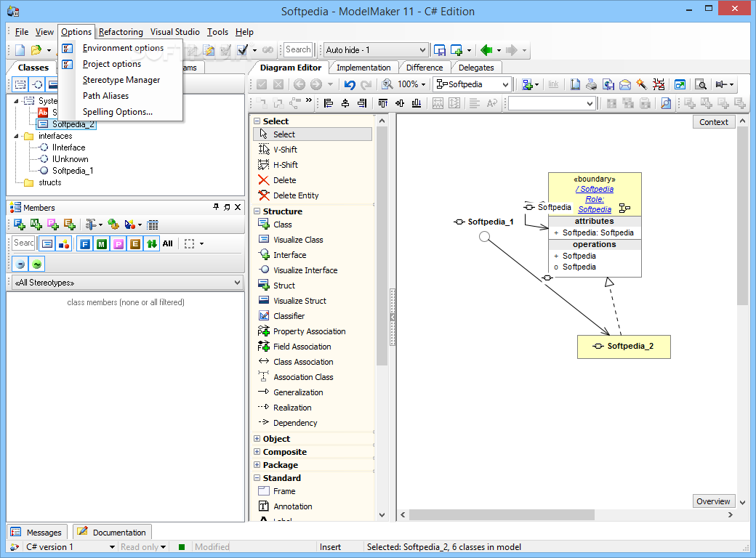Screen dimensions: 756x558
Task: Click the zoom magnifier icon beside 100%
Action: tap(387, 85)
